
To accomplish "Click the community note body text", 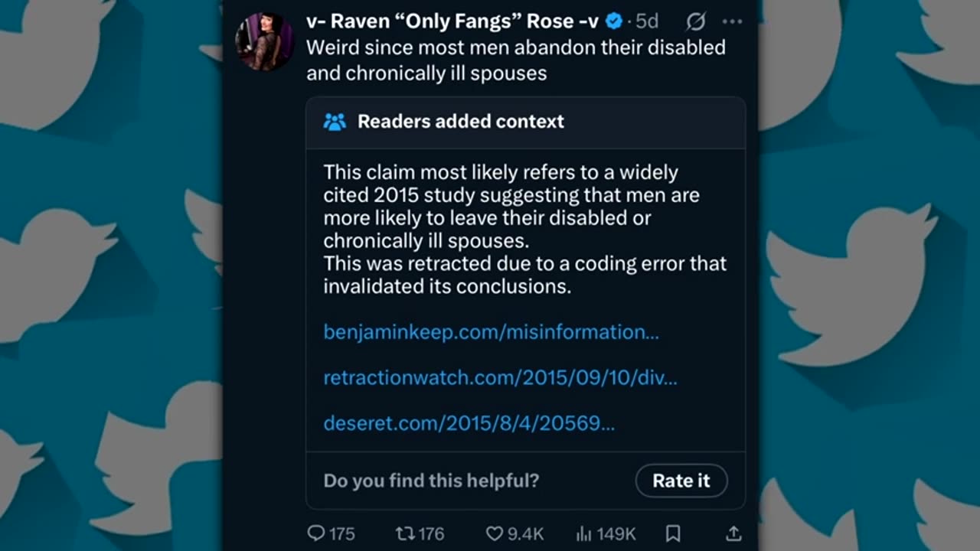I will (x=524, y=229).
